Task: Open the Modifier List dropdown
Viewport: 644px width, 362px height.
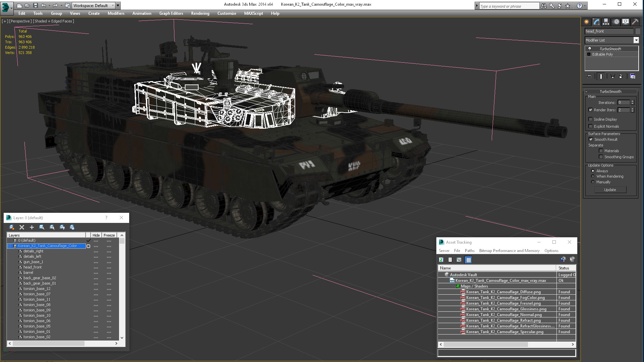Action: (636, 40)
